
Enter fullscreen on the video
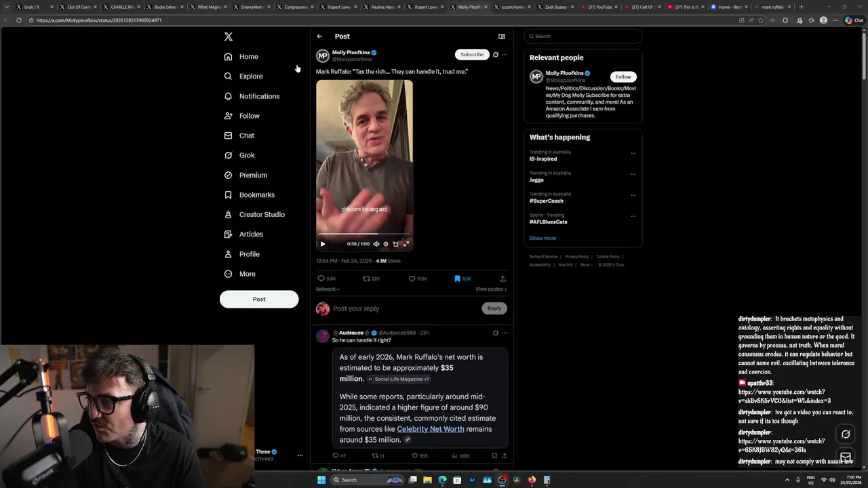pos(406,244)
